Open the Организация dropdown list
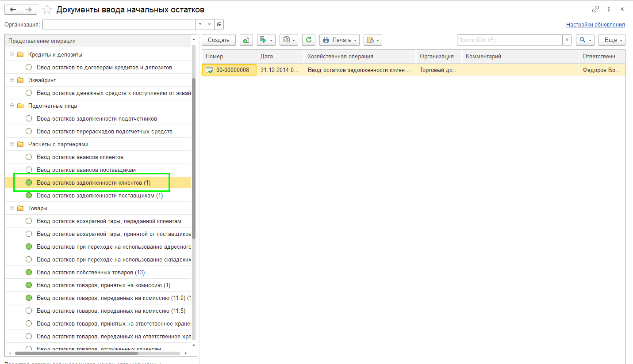Viewport: 633px width, 364px height. (200, 24)
